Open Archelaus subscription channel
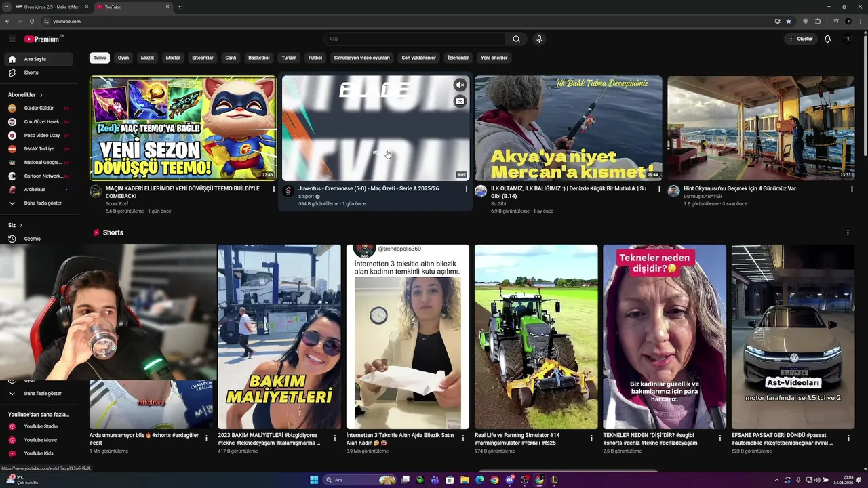 coord(37,190)
